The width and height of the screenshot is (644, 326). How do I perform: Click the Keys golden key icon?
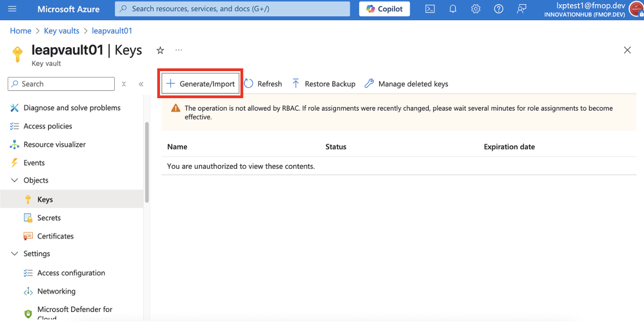pos(28,199)
